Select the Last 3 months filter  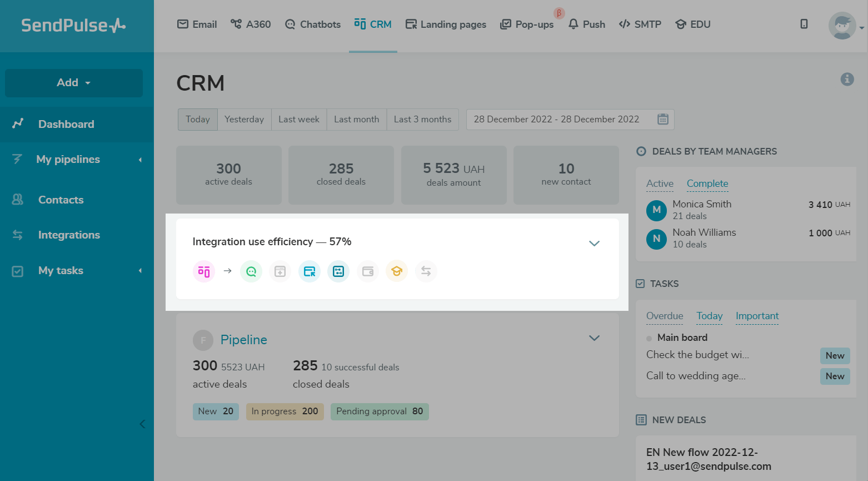point(423,120)
